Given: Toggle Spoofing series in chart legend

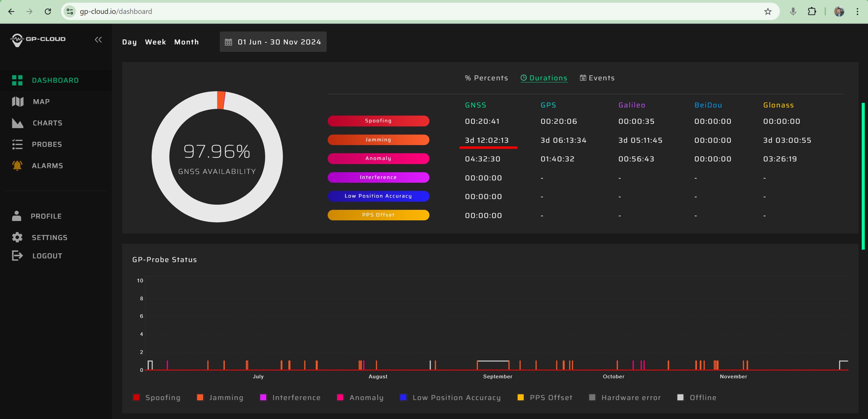Looking at the screenshot, I should point(157,397).
